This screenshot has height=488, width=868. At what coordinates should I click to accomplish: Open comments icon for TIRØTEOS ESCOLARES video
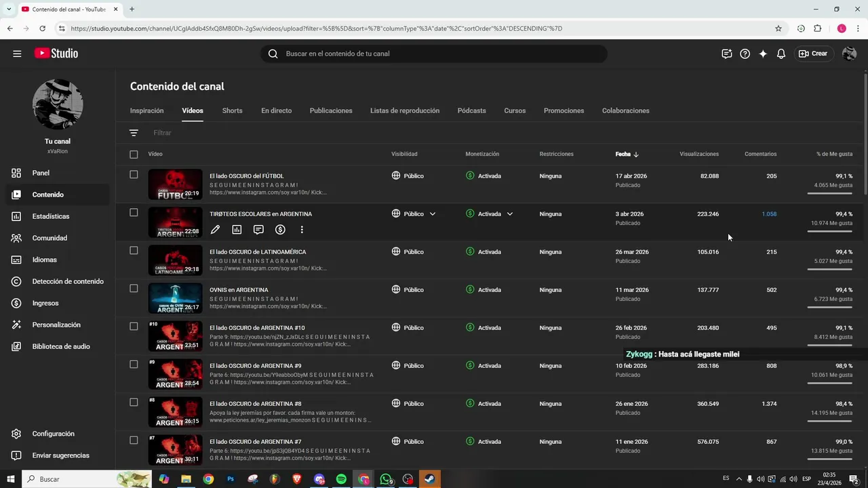tap(258, 230)
